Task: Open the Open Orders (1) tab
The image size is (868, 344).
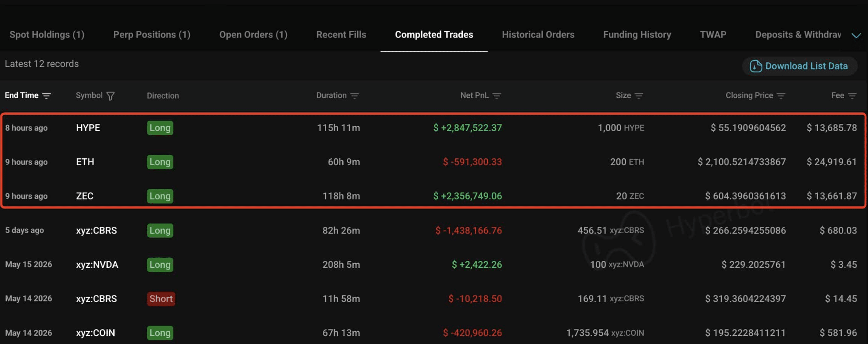Action: pos(253,35)
